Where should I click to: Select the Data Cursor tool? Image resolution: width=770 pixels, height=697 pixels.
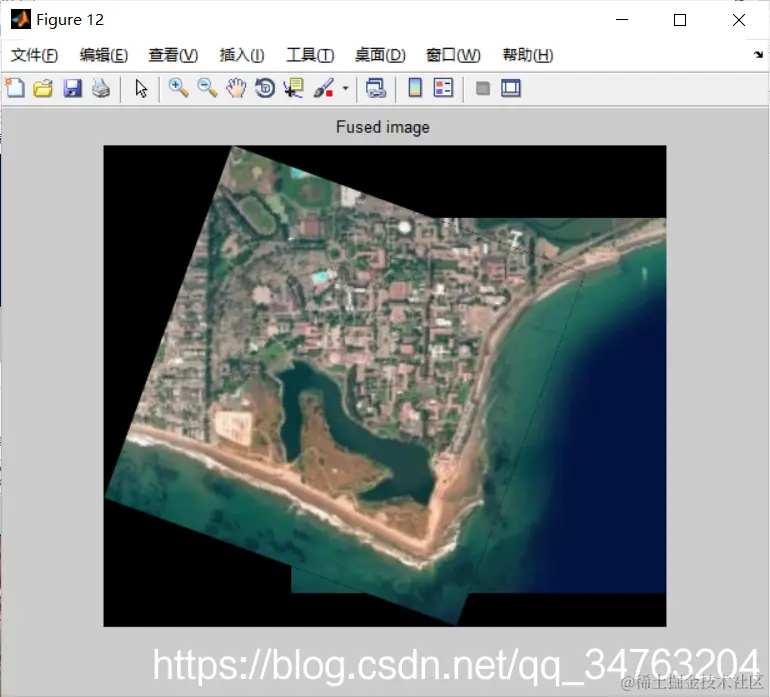[x=294, y=88]
